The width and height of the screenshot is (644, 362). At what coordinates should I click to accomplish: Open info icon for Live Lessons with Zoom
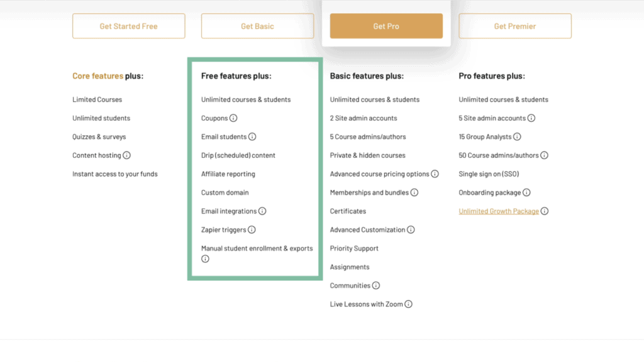tap(408, 304)
